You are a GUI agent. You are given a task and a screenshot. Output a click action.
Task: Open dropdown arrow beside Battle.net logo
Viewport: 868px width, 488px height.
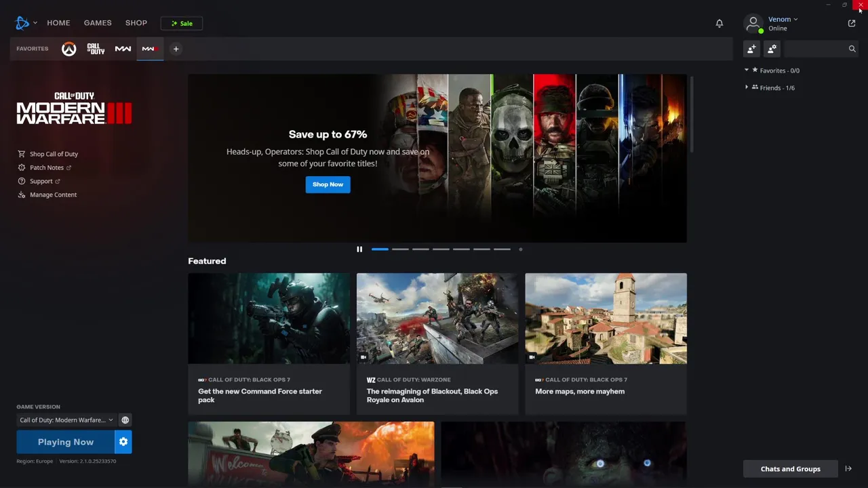tap(35, 23)
